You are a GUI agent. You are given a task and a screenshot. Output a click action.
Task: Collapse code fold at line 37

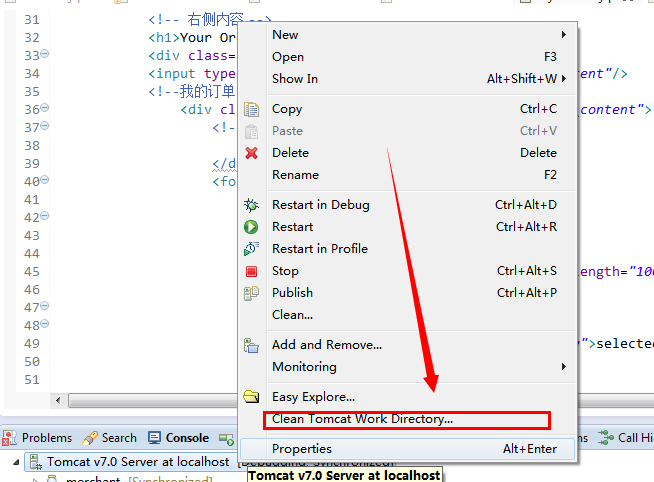pos(45,126)
